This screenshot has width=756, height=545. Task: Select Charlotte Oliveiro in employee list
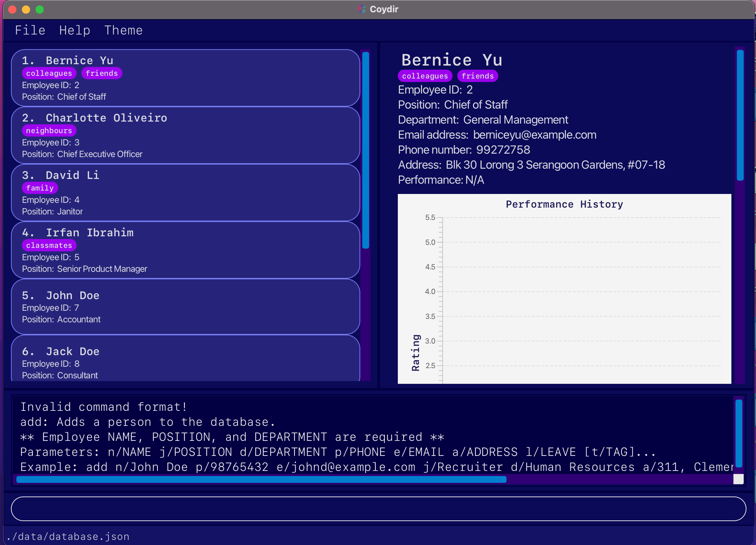click(185, 135)
